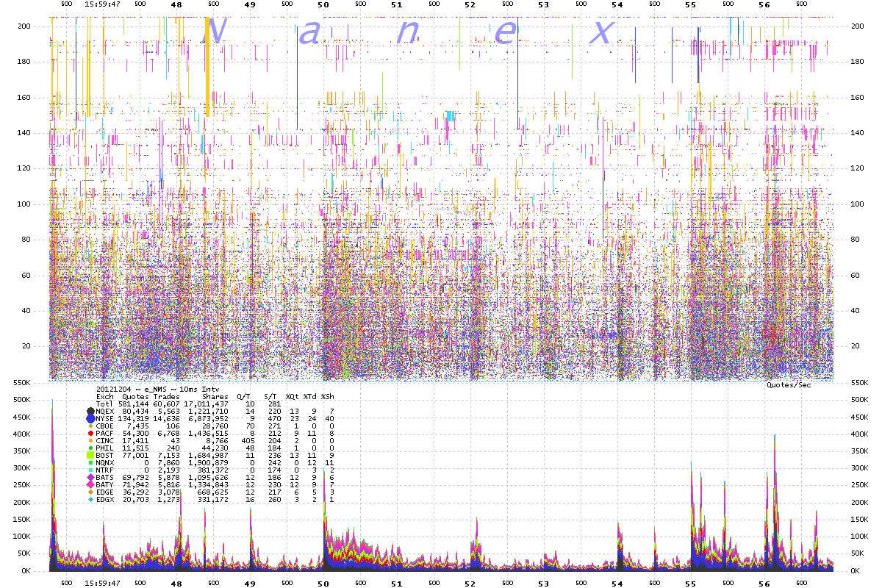
Task: Select the 'Totl' row label
Action: (x=105, y=404)
